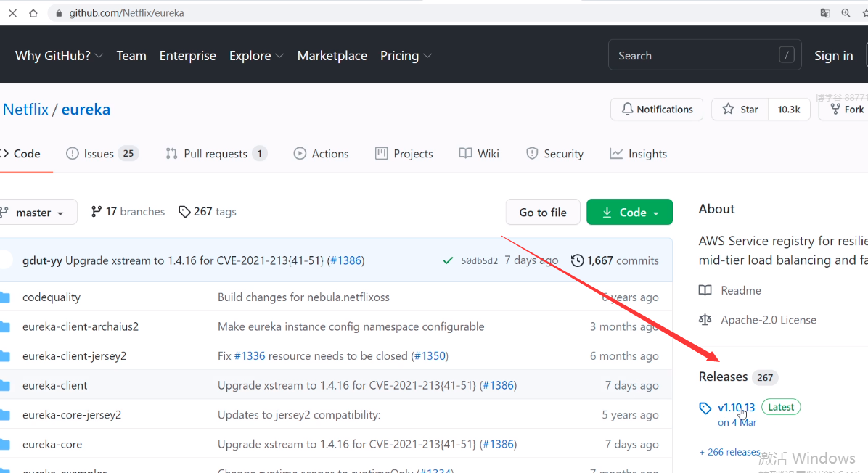Click the browser home icon

tap(33, 13)
